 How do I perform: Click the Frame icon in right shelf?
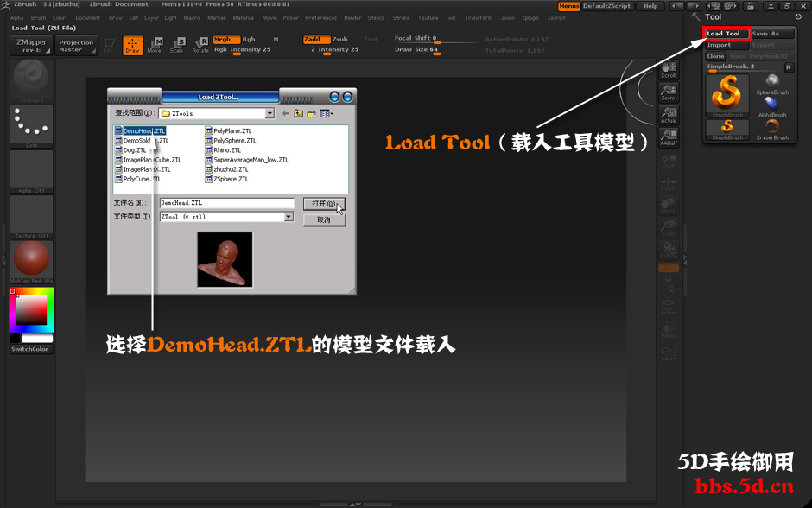669,307
